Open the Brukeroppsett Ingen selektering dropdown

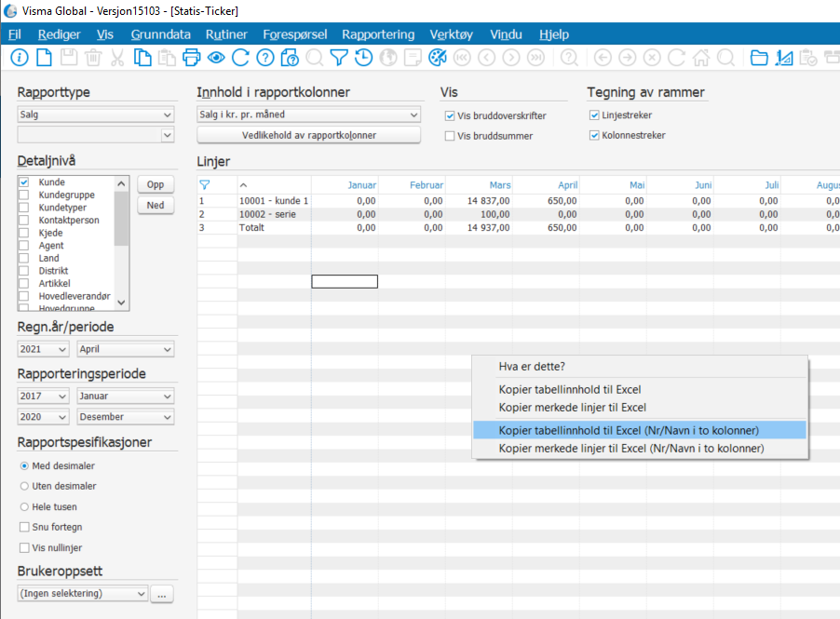[x=83, y=593]
